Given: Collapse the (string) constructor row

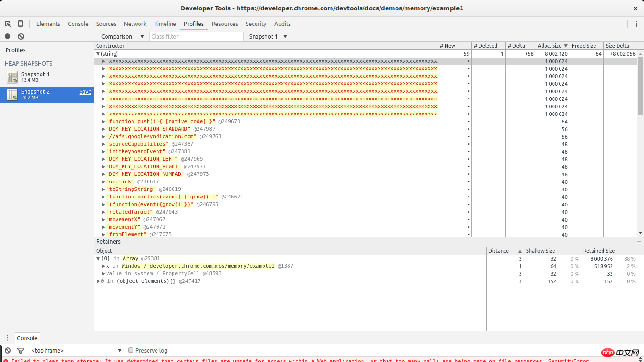Looking at the screenshot, I should tap(98, 54).
